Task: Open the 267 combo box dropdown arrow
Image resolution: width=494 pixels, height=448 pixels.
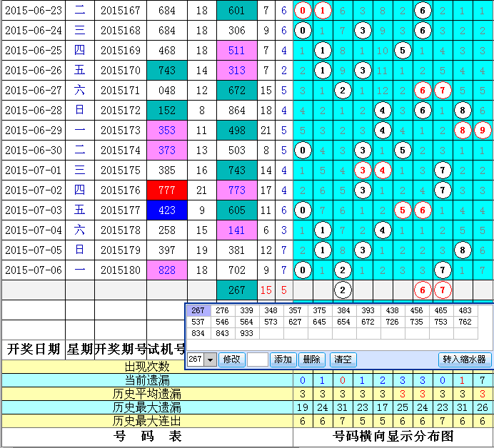Action: pos(210,360)
